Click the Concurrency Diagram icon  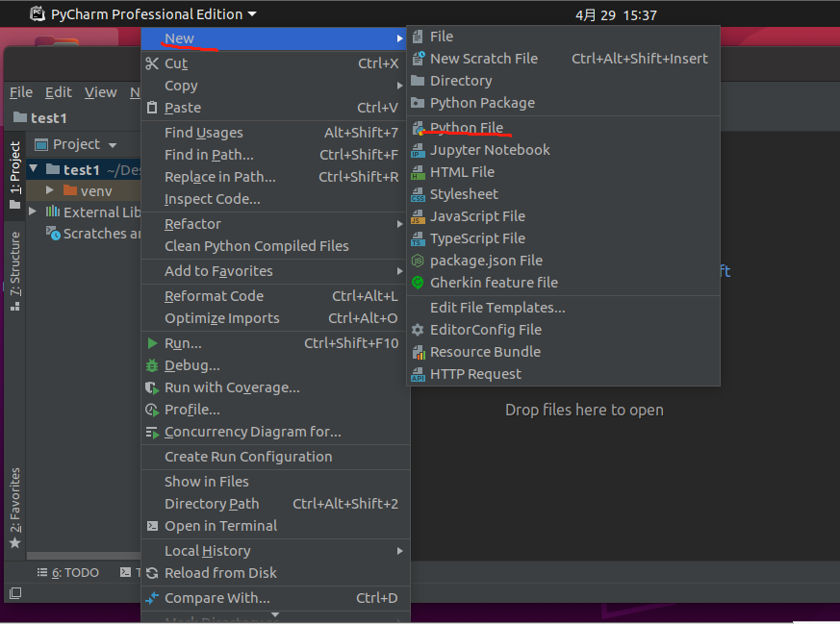(152, 433)
